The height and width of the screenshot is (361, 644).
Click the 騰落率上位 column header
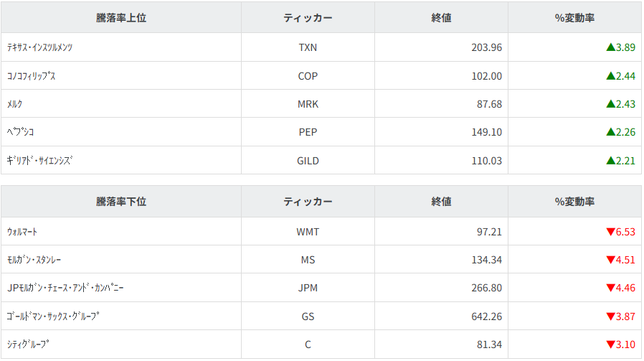point(121,18)
